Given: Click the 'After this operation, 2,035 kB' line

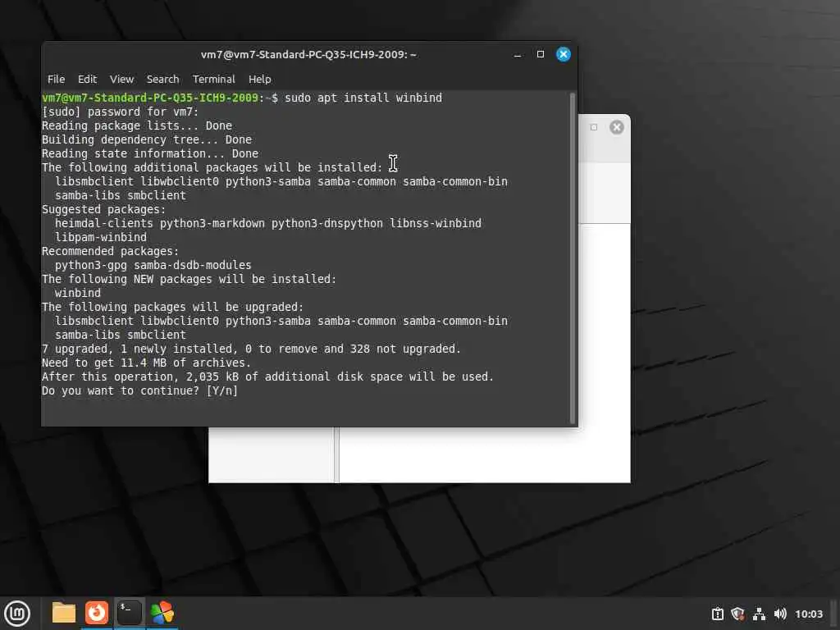Looking at the screenshot, I should point(268,377).
